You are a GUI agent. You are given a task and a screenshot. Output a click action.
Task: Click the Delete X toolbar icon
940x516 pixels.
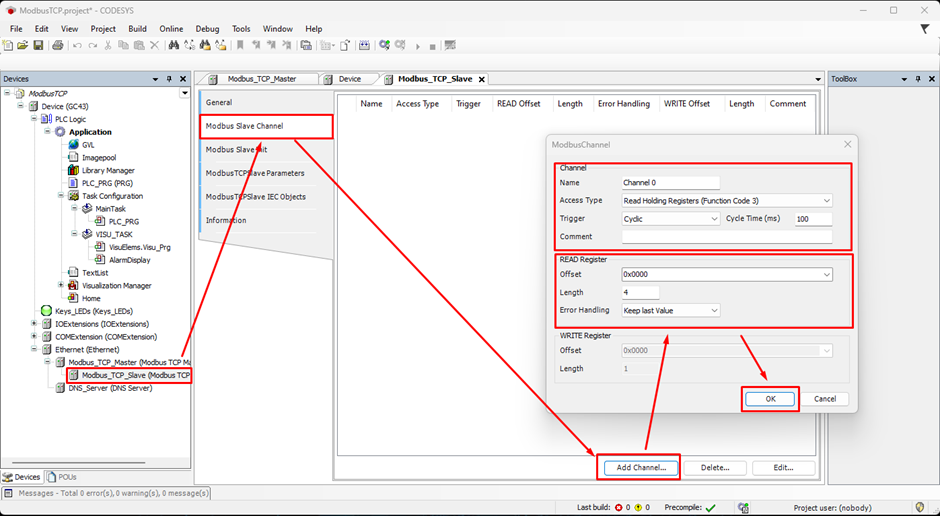pyautogui.click(x=155, y=46)
